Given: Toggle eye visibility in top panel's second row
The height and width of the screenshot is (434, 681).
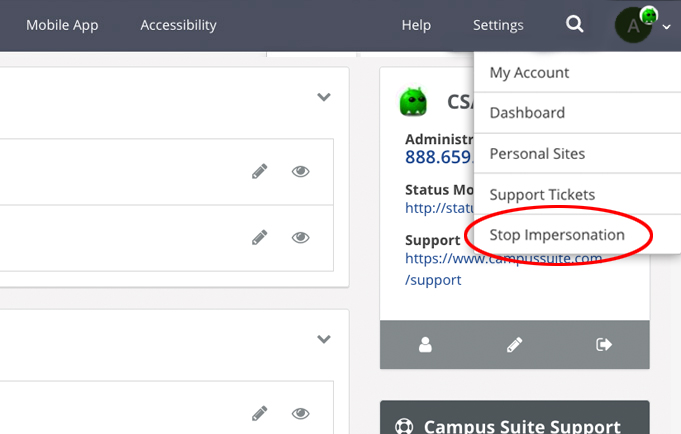Looking at the screenshot, I should tap(300, 237).
